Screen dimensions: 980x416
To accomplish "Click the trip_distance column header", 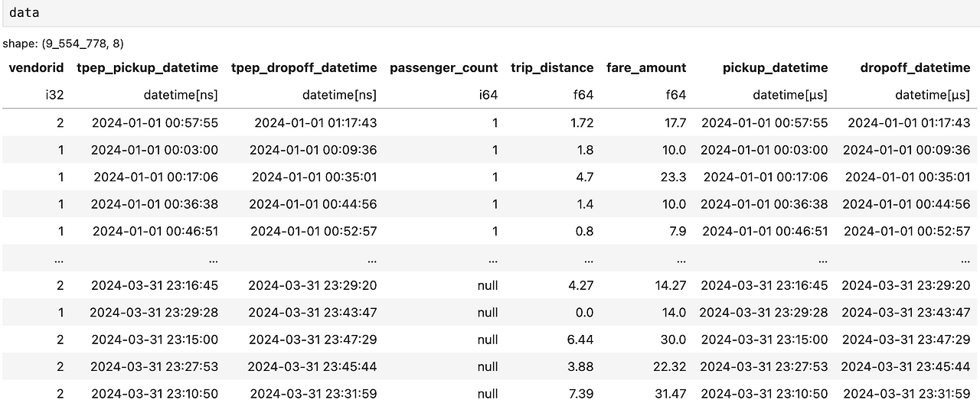I will [552, 68].
